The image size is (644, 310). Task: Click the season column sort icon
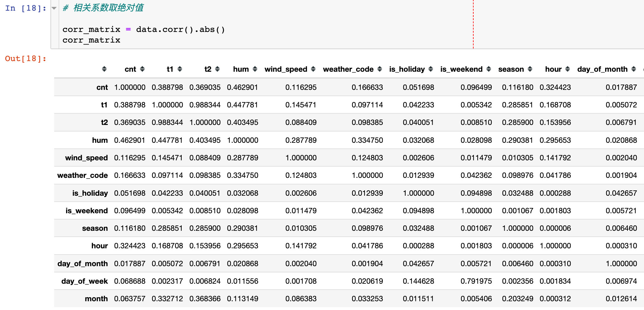530,69
